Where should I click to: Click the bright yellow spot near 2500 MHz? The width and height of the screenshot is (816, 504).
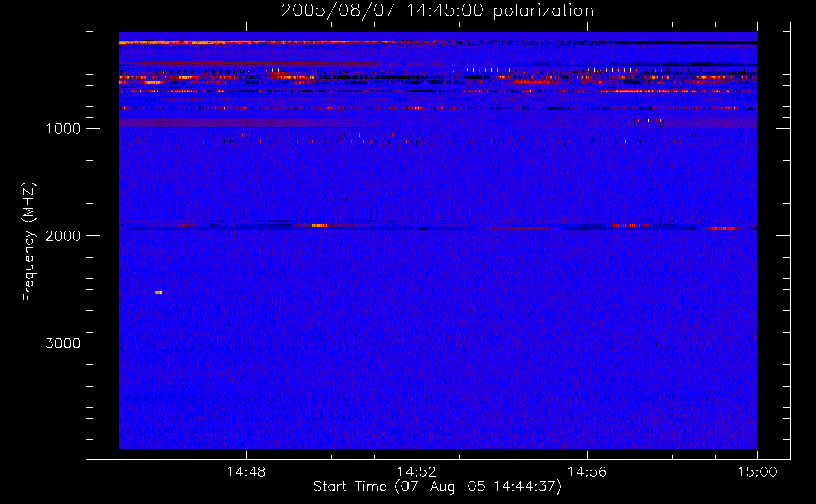point(159,292)
